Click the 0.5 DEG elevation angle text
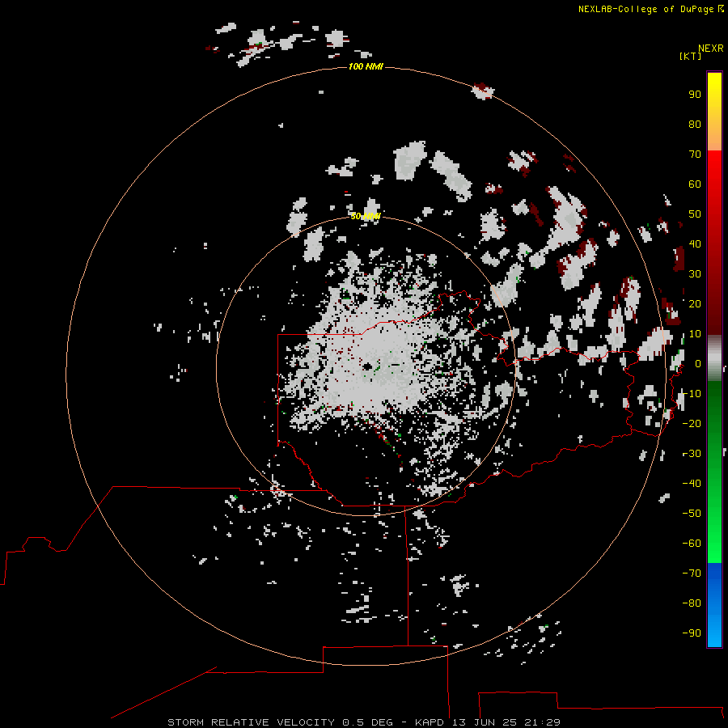The width and height of the screenshot is (728, 728). [368, 722]
